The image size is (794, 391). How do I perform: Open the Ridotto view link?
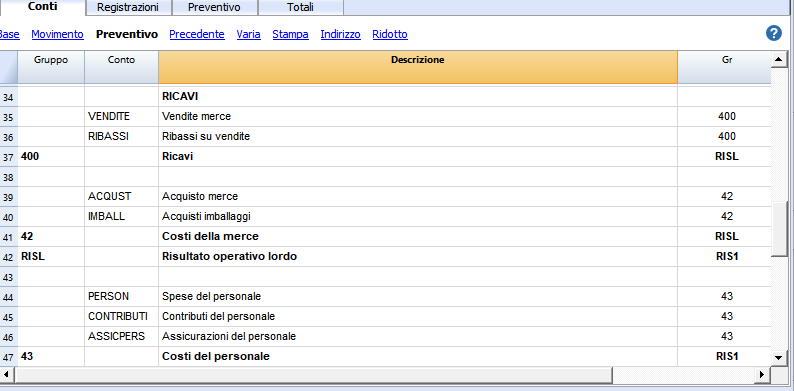(390, 34)
